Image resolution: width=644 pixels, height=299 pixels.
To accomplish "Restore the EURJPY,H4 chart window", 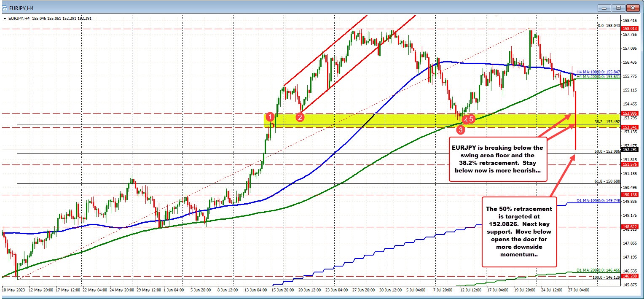I will [618, 7].
